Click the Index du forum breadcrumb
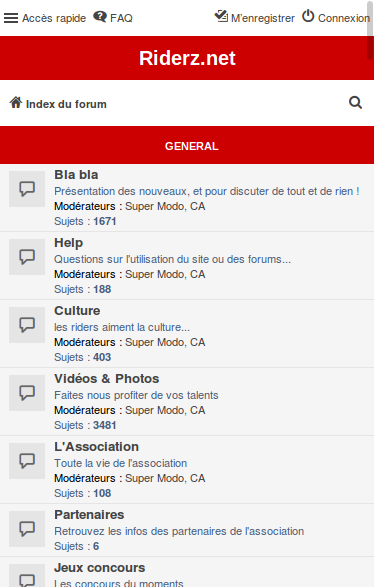Image resolution: width=374 pixels, height=587 pixels. 66,104
